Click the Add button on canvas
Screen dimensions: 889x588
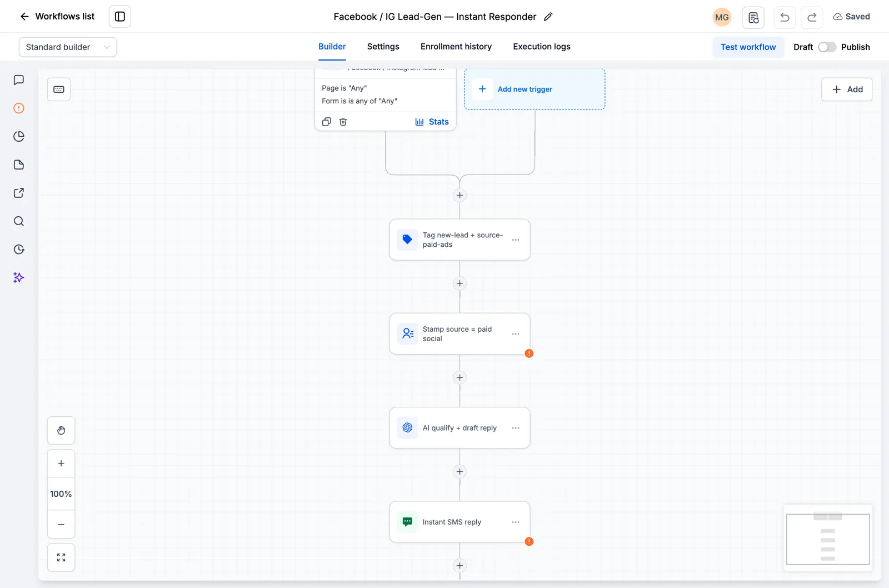point(847,89)
